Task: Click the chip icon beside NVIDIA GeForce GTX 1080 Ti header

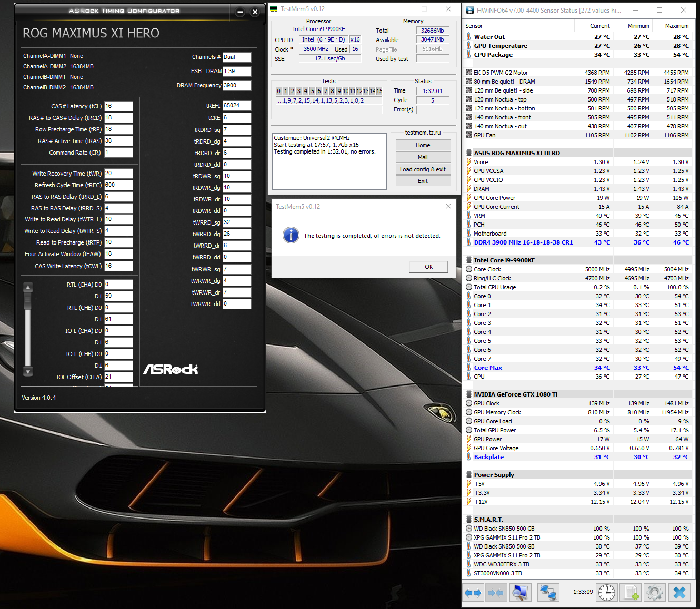Action: click(x=469, y=394)
